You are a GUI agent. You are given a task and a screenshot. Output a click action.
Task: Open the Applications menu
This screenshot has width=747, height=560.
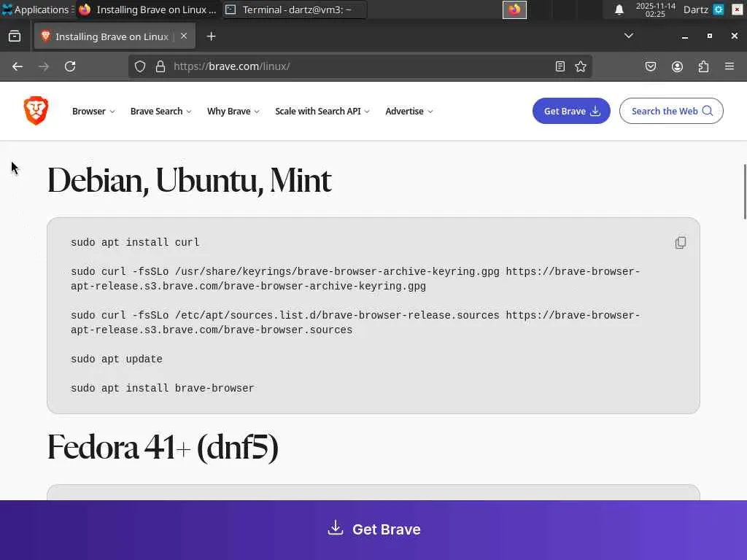coord(38,9)
